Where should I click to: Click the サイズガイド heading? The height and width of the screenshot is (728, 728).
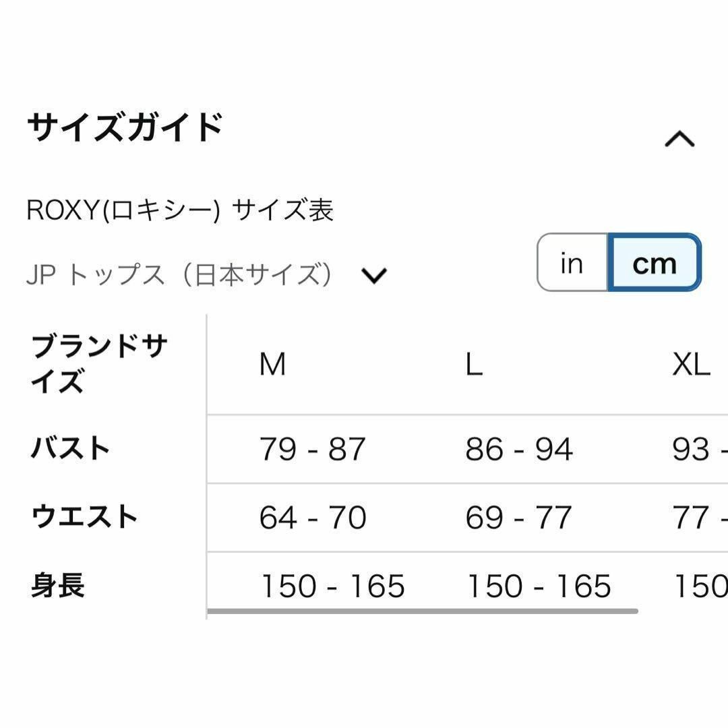tap(125, 127)
